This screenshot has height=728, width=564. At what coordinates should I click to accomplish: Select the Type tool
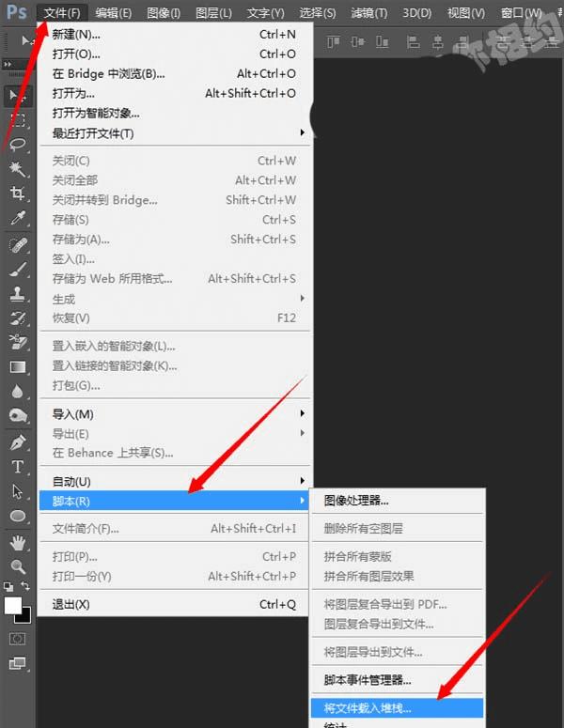point(18,467)
